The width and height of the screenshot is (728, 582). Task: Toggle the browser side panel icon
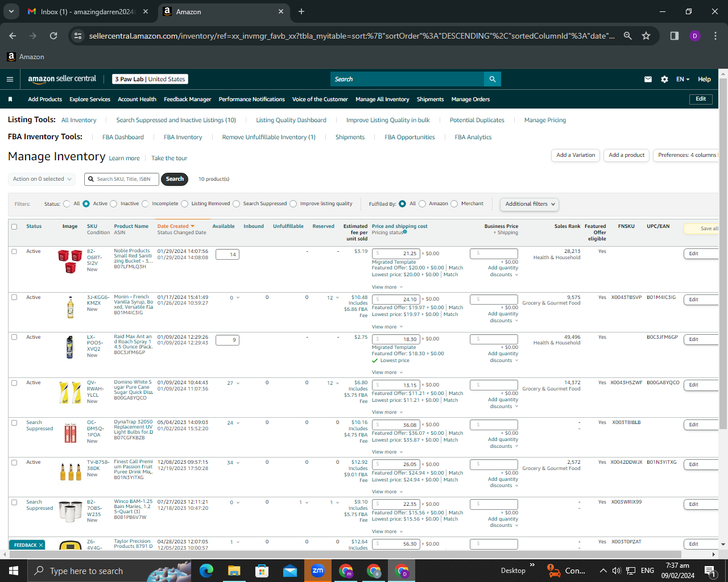click(x=675, y=36)
